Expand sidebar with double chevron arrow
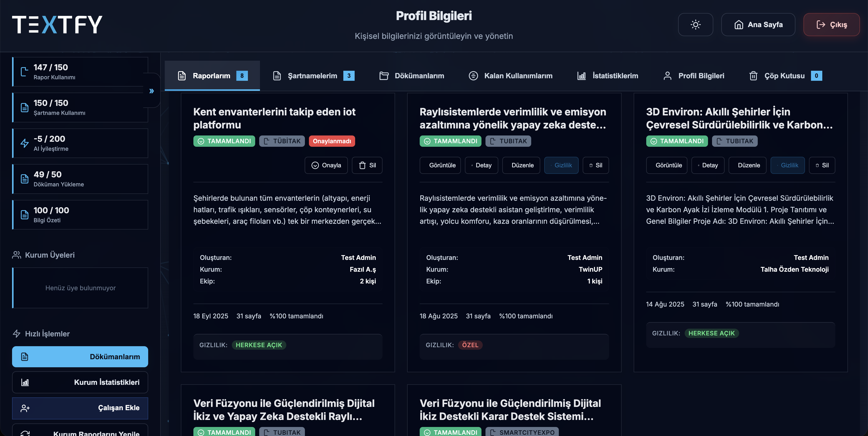The height and width of the screenshot is (436, 868). (x=152, y=91)
